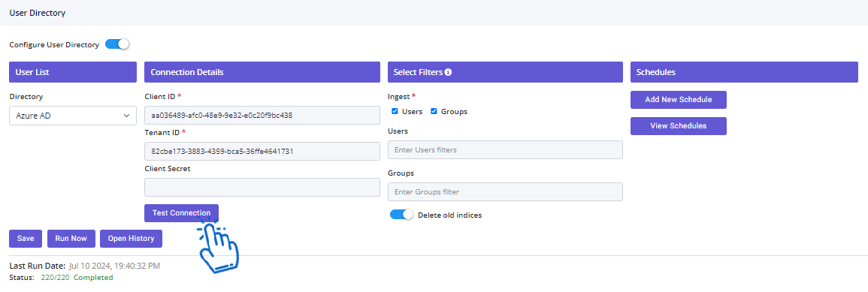Select the Connection Details panel header
Viewport: 868px width, 292px height.
(x=262, y=72)
